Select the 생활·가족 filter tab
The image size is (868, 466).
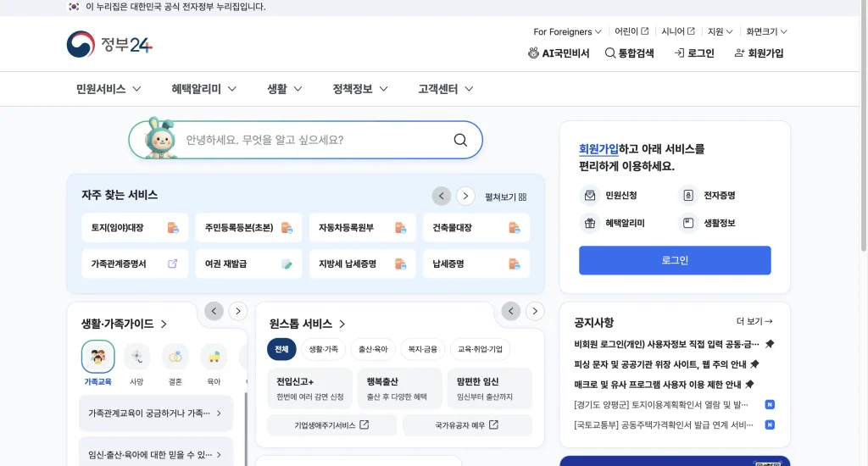323,349
